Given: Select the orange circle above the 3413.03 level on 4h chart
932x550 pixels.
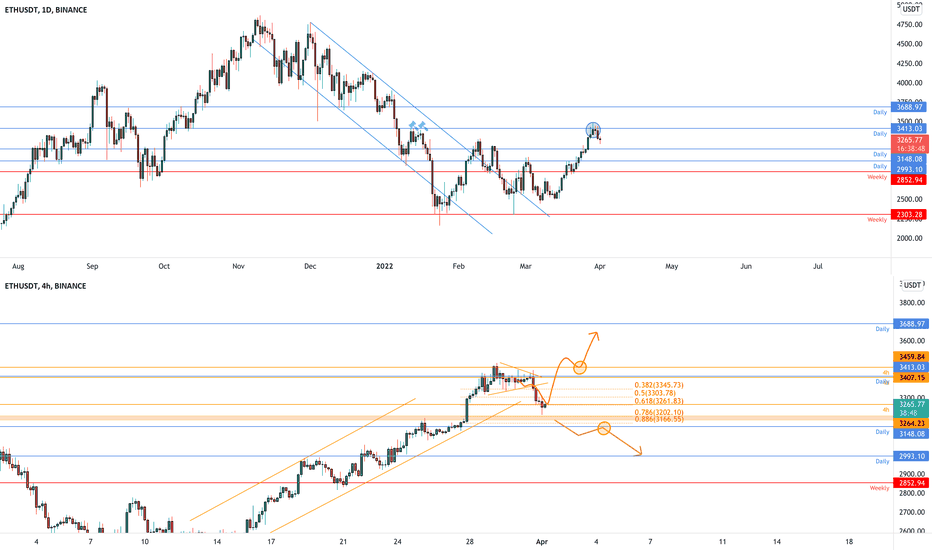Looking at the screenshot, I should coord(580,367).
